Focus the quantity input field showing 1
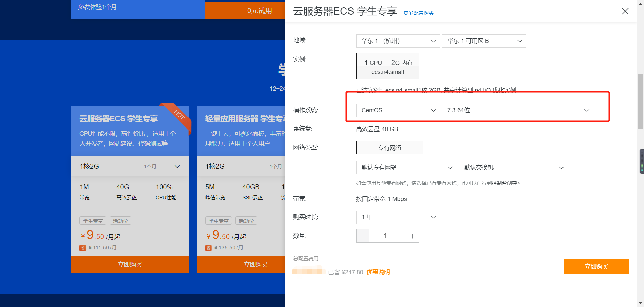The height and width of the screenshot is (307, 644). pos(387,236)
